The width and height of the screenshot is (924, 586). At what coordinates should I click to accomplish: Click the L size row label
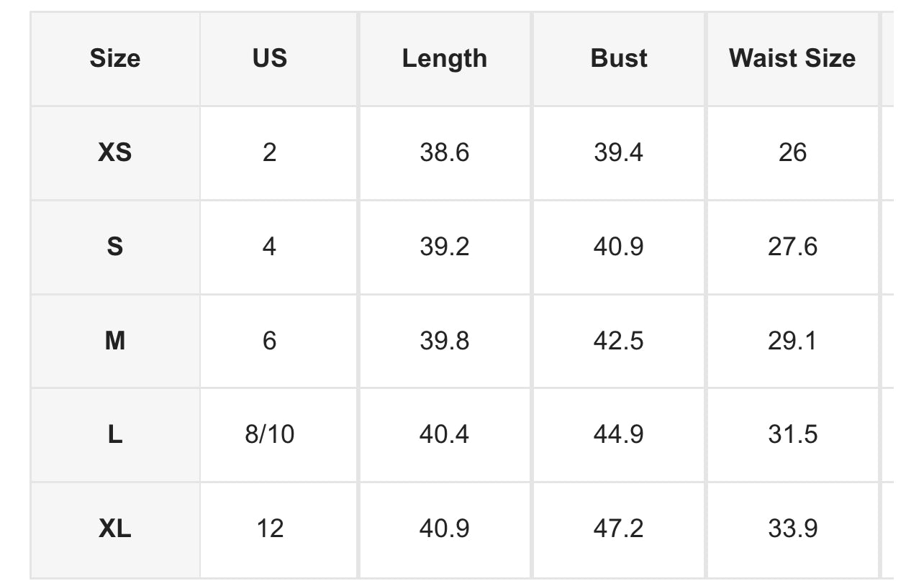(115, 434)
